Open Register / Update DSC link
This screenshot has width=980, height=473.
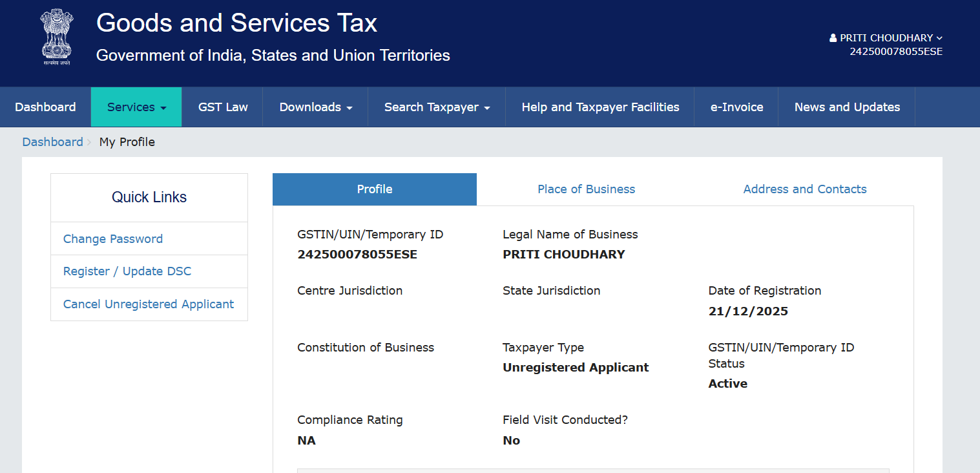click(x=127, y=271)
